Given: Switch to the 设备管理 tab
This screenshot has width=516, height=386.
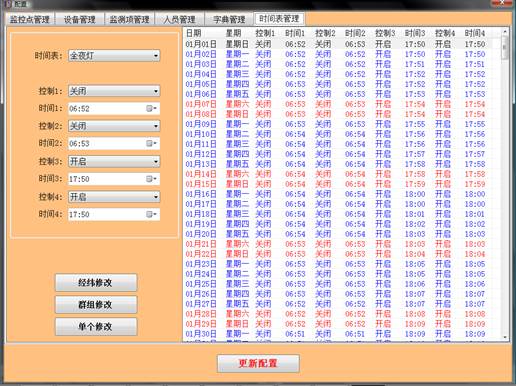Looking at the screenshot, I should [79, 19].
